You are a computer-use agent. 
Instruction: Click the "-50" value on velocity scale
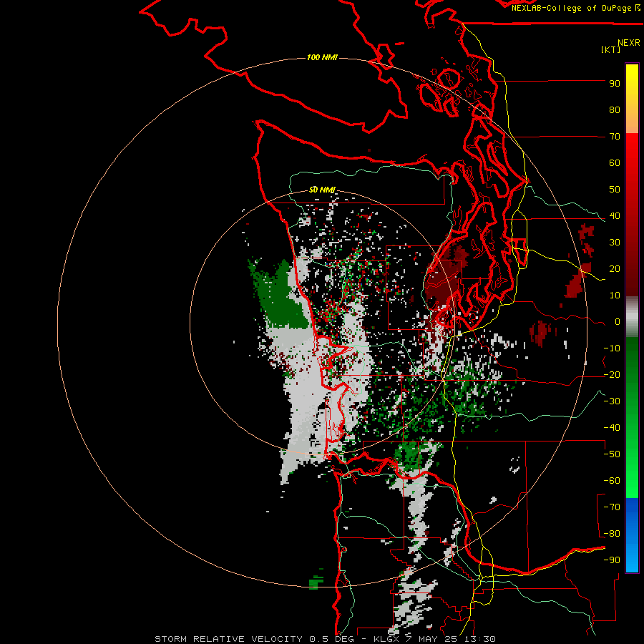coord(612,454)
